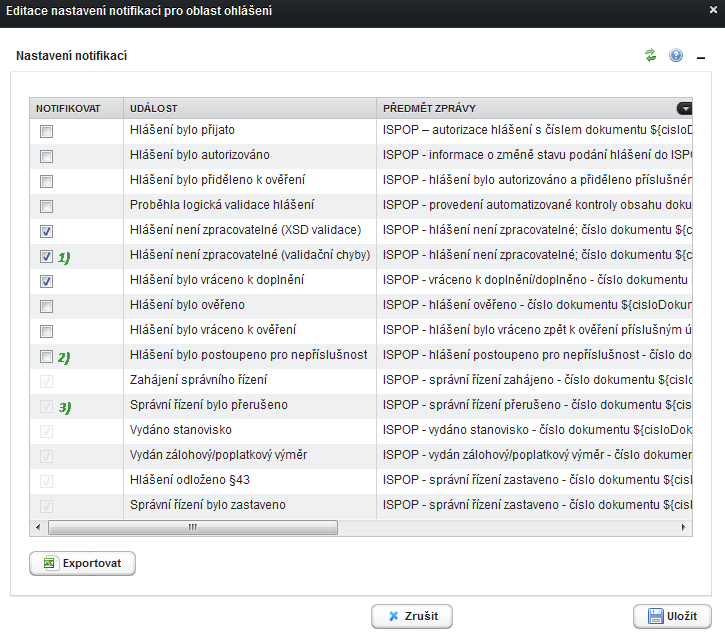Select Hlášení odloženo §43 event text
Image resolution: width=725 pixels, height=635 pixels.
(x=190, y=480)
